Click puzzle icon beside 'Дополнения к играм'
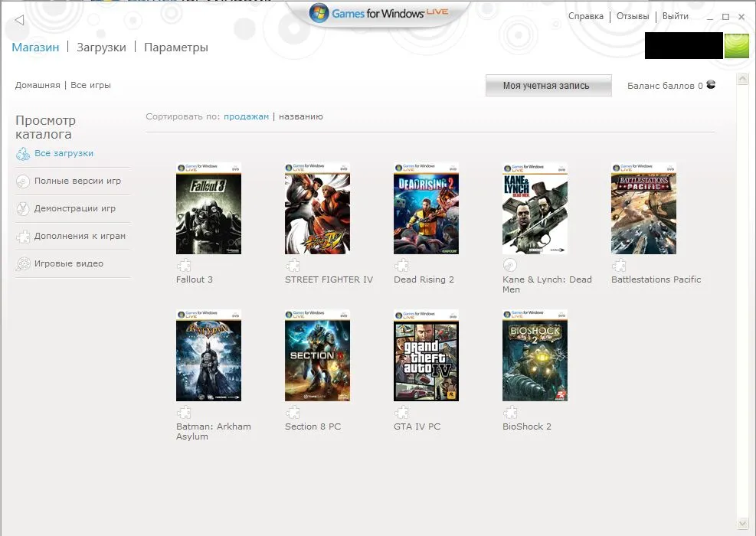 23,236
